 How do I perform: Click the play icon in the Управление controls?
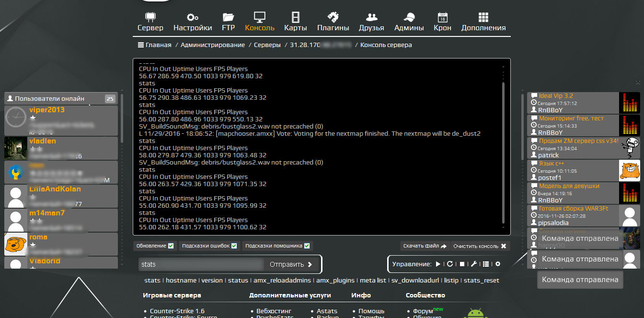(438, 264)
